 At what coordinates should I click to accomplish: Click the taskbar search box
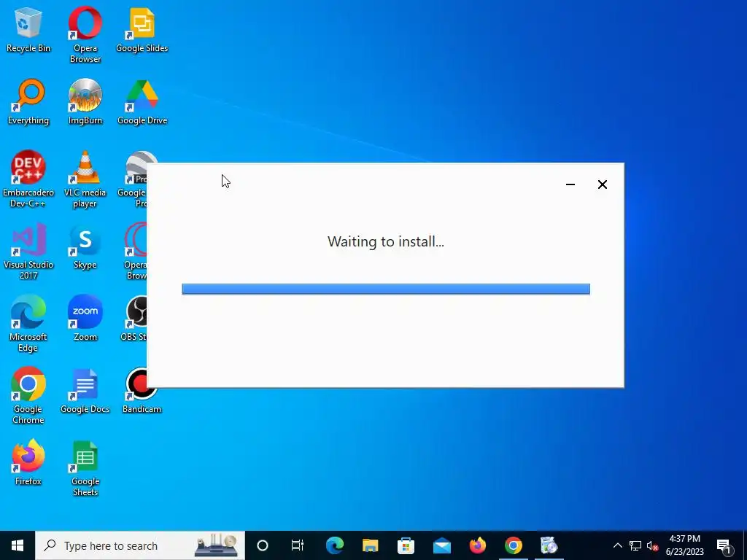pyautogui.click(x=140, y=545)
